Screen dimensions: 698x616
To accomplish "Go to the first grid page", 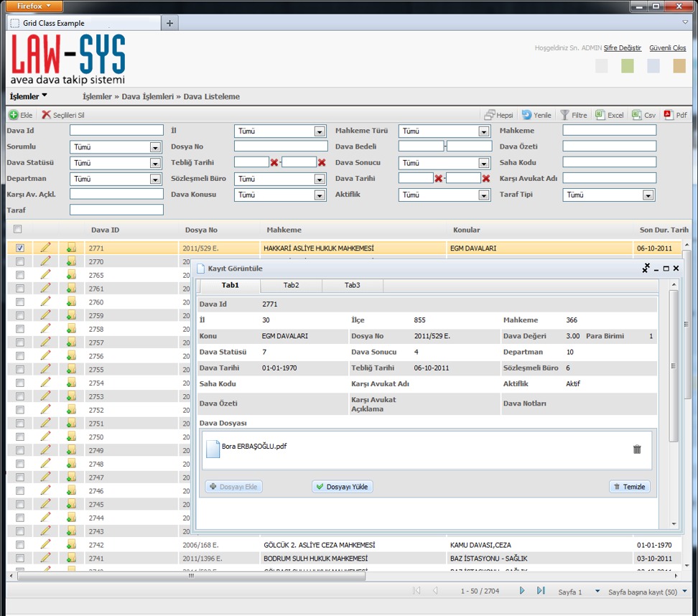I will point(417,591).
